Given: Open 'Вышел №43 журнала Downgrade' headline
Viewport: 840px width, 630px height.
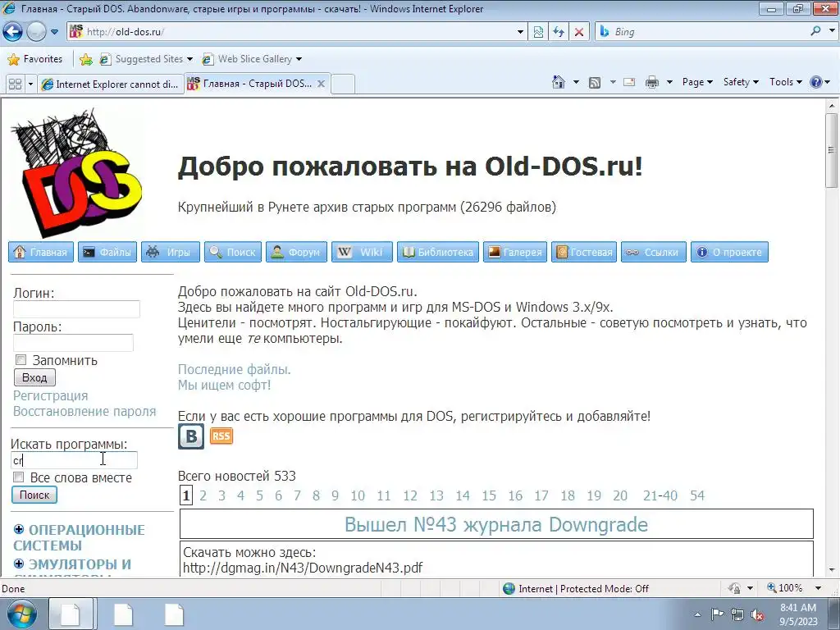Looking at the screenshot, I should coord(496,524).
